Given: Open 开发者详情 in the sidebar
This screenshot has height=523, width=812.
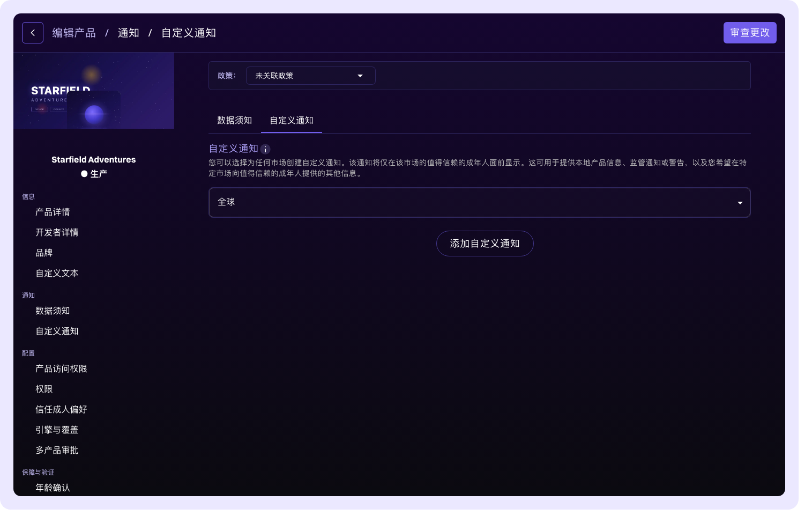Looking at the screenshot, I should tap(57, 232).
